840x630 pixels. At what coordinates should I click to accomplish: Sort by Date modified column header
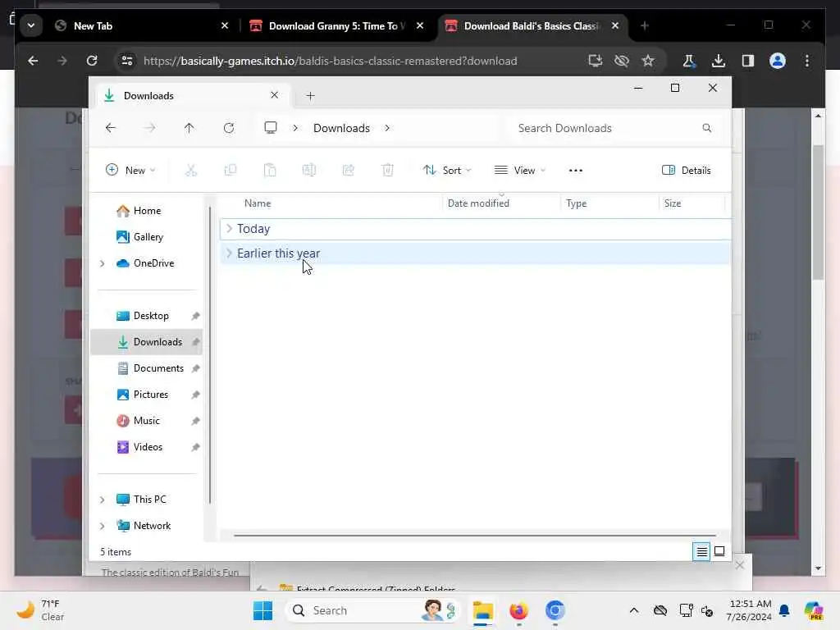501,203
